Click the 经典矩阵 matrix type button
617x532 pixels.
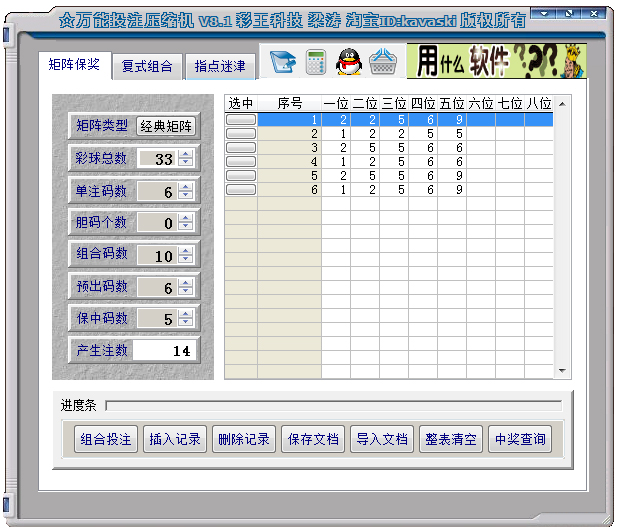(x=166, y=126)
